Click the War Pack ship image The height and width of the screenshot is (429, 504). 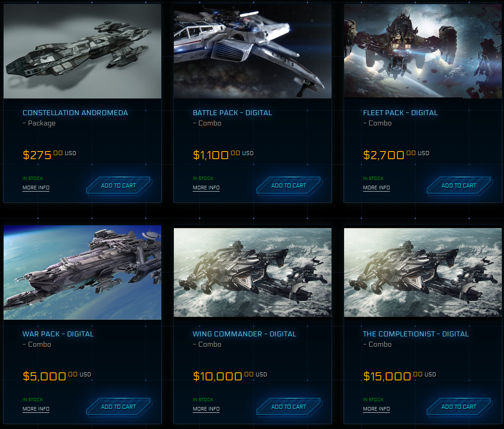(x=82, y=272)
